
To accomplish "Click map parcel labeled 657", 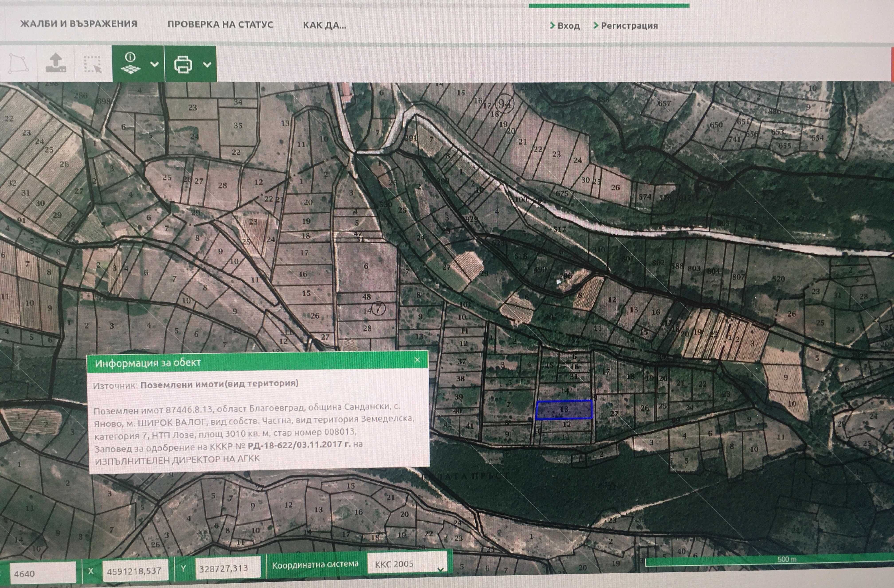I will (664, 103).
